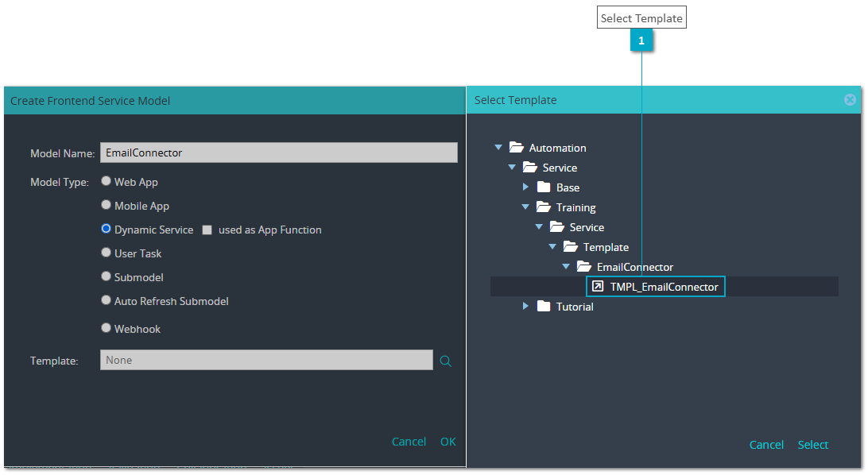Select the Mobile App model type

tap(107, 205)
